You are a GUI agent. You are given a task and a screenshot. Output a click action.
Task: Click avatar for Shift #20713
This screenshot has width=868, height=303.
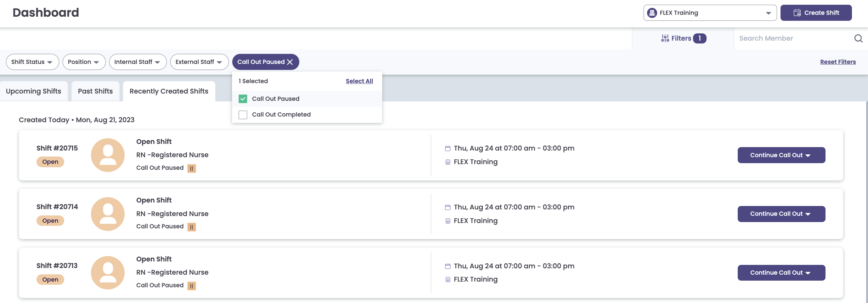click(108, 273)
